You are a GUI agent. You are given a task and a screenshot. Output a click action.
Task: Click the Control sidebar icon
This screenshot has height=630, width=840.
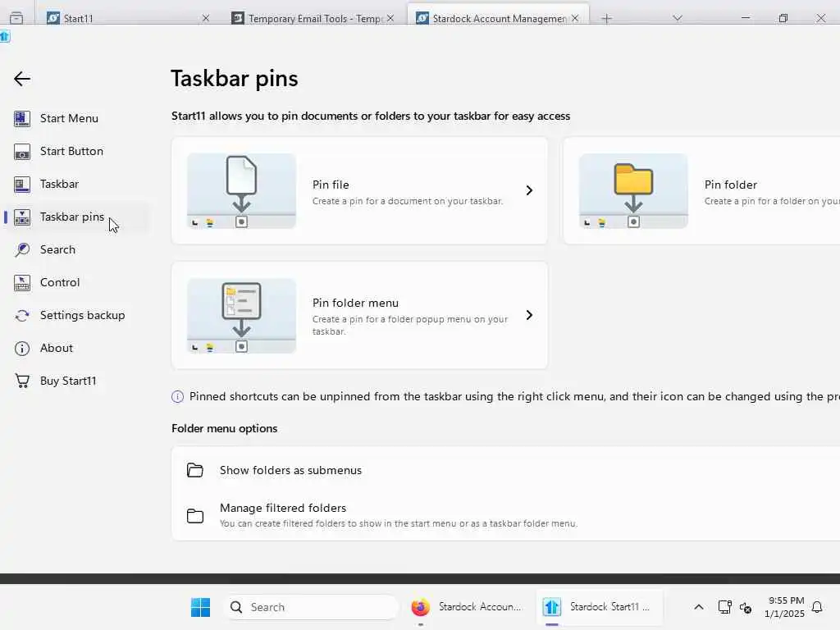tap(22, 283)
